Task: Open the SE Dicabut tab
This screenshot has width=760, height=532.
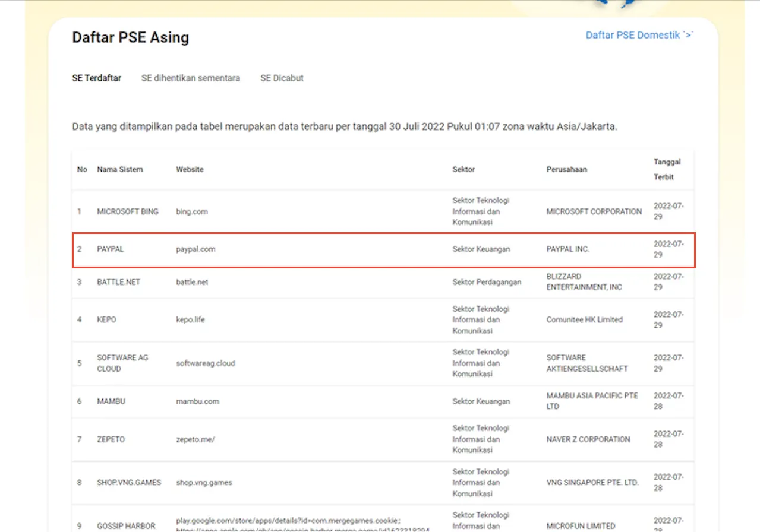Action: coord(282,78)
